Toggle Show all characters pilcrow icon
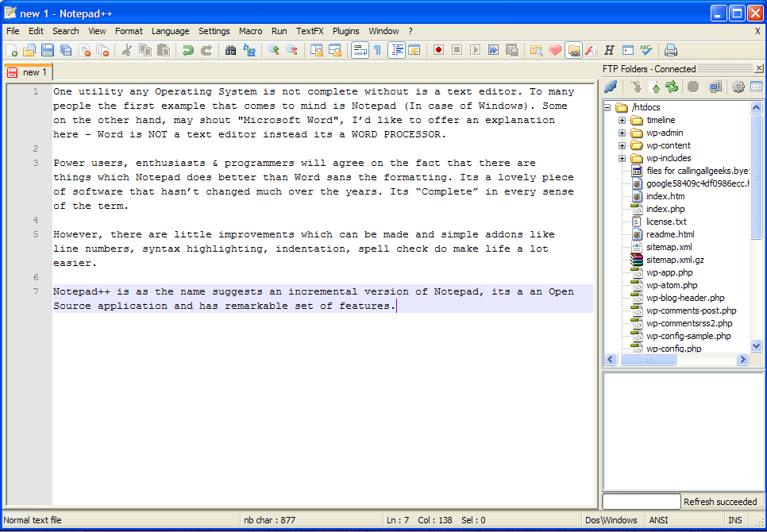767x532 pixels. point(377,50)
